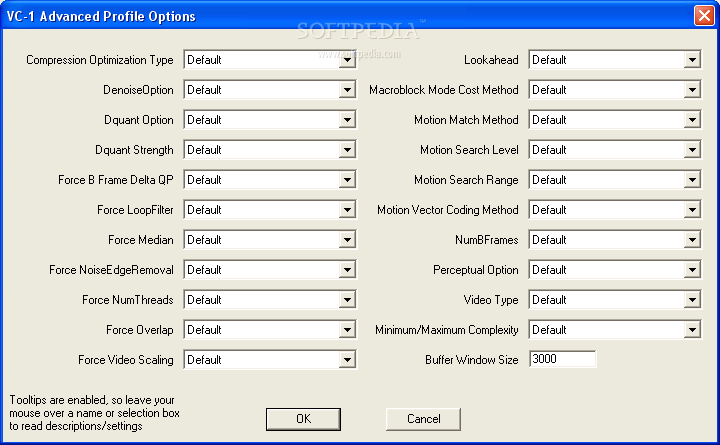Open Compression Optimization Type dropdown
The height and width of the screenshot is (445, 720).
(x=269, y=60)
